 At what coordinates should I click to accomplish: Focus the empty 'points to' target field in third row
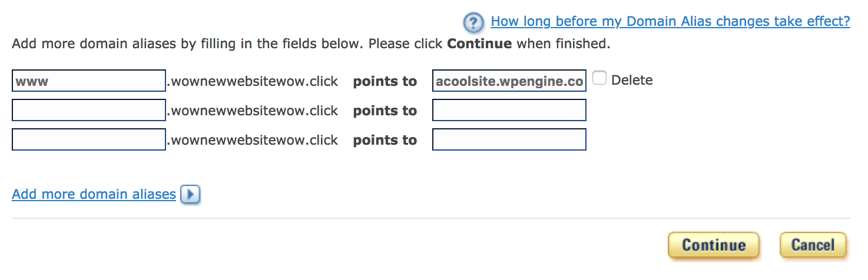(509, 140)
